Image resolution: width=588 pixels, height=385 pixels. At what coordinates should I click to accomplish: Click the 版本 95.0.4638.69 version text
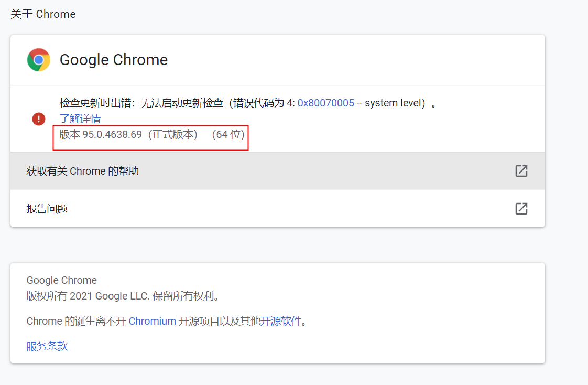(101, 134)
